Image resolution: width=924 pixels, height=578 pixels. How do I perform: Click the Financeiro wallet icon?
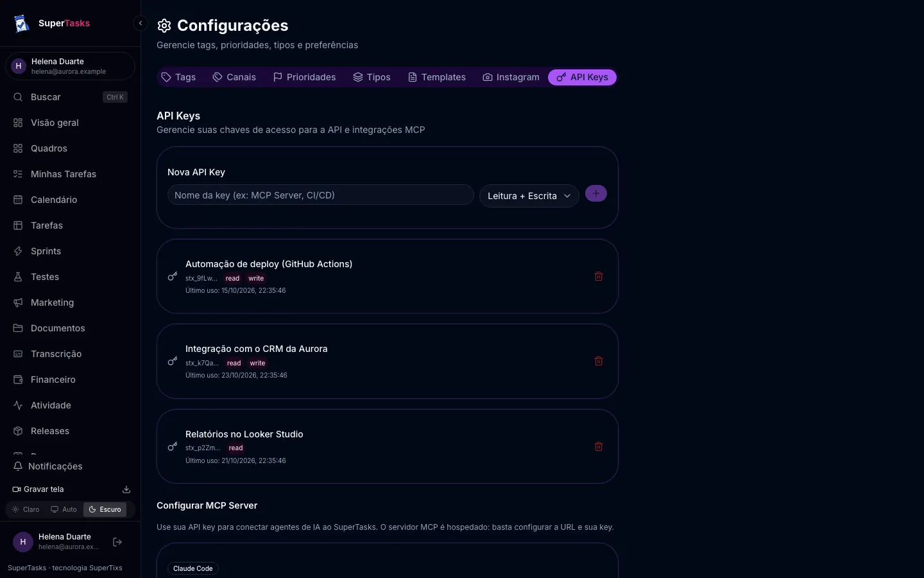pyautogui.click(x=18, y=380)
